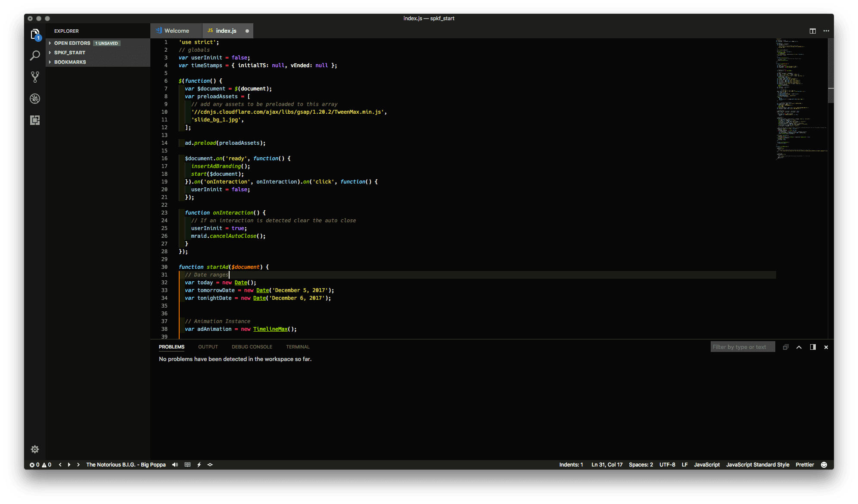The width and height of the screenshot is (858, 504).
Task: Expand the OPEN EDITORS tree section
Action: coord(50,43)
